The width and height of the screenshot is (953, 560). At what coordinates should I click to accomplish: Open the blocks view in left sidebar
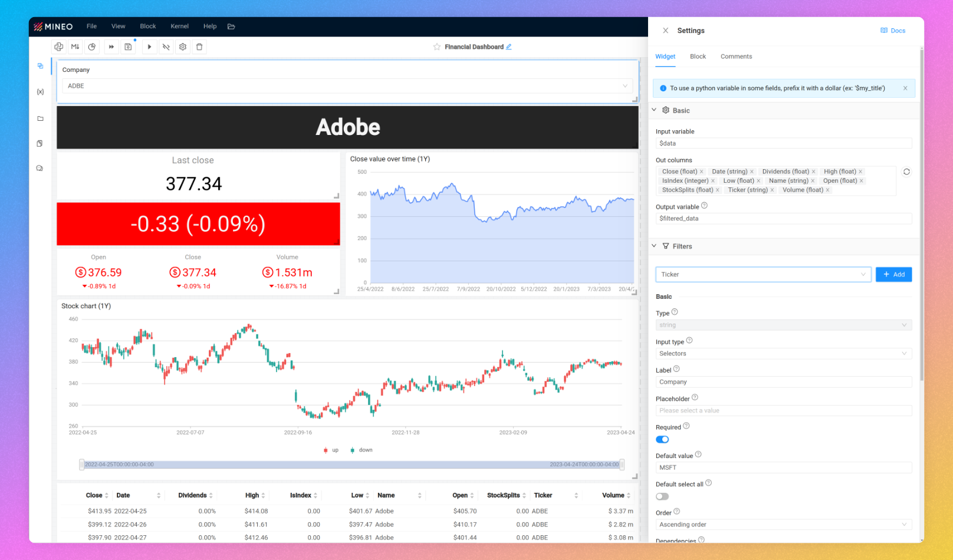[40, 66]
